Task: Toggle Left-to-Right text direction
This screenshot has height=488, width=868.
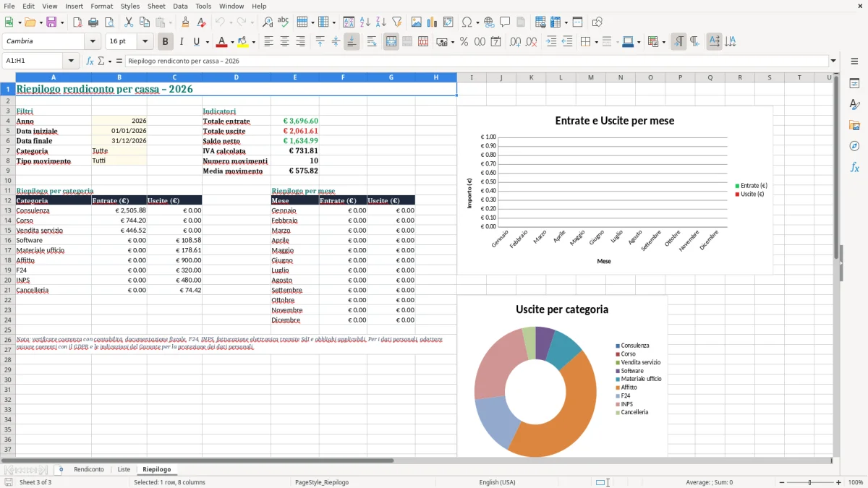Action: click(678, 42)
